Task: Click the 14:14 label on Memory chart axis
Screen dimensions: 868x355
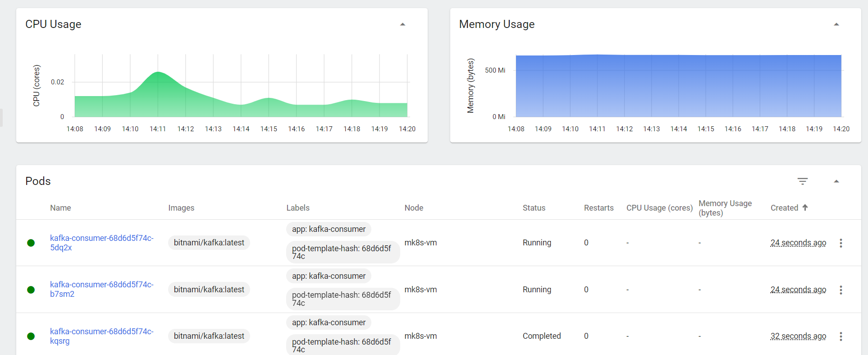Action: click(678, 129)
